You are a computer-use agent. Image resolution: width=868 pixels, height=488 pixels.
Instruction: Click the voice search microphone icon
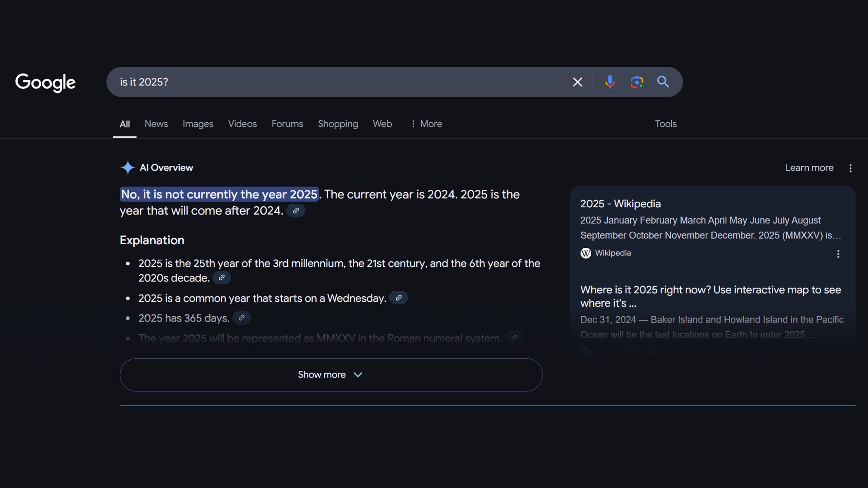point(610,82)
